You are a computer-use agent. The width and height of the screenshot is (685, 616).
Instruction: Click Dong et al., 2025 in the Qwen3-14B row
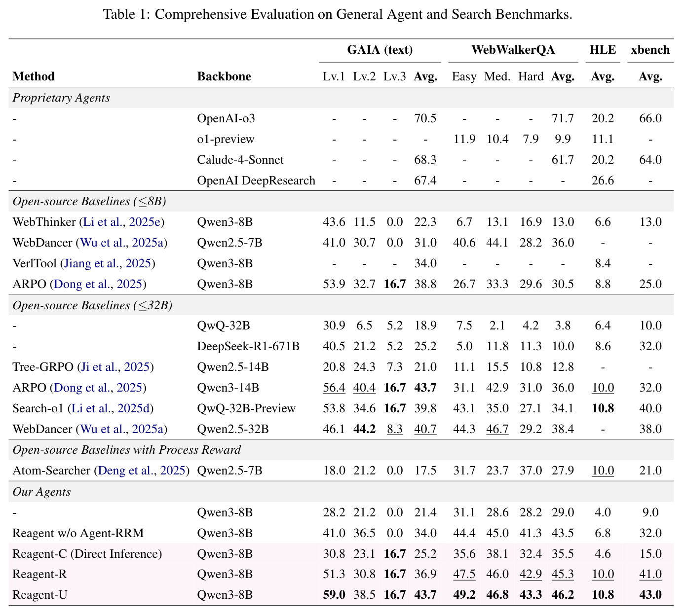click(x=98, y=388)
